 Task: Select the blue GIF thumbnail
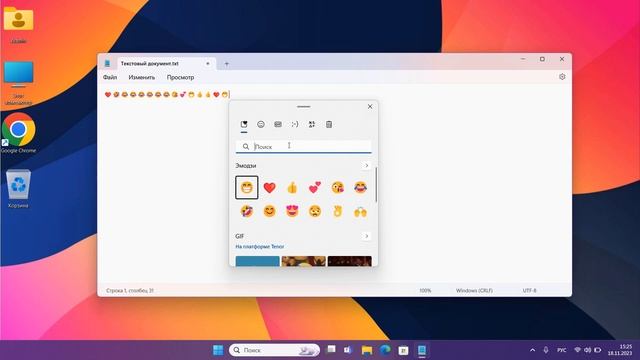(258, 261)
